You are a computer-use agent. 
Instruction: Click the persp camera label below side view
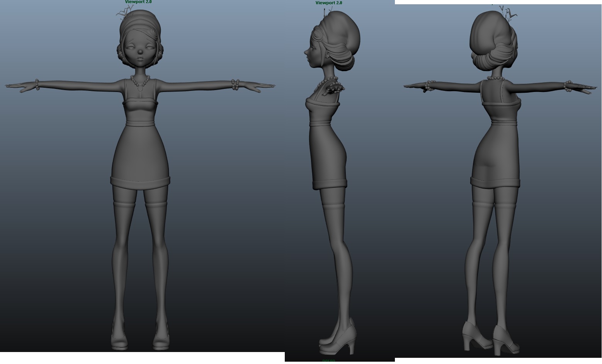(x=329, y=360)
